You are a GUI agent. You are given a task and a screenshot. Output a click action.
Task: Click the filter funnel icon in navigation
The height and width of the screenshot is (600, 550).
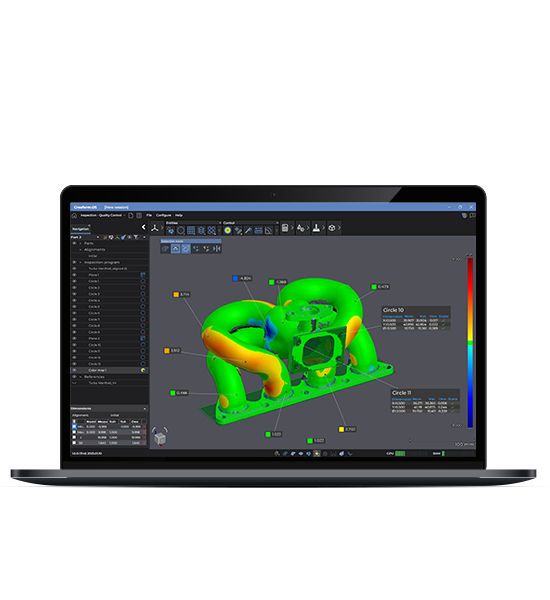tap(136, 237)
